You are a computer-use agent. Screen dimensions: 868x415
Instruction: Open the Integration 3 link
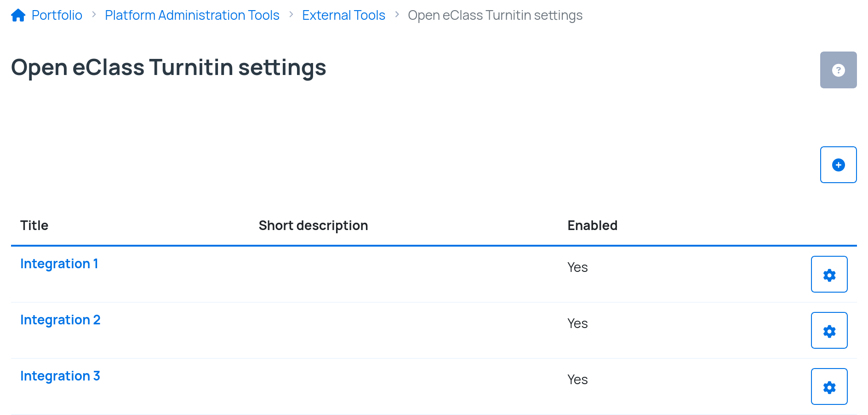(x=60, y=376)
